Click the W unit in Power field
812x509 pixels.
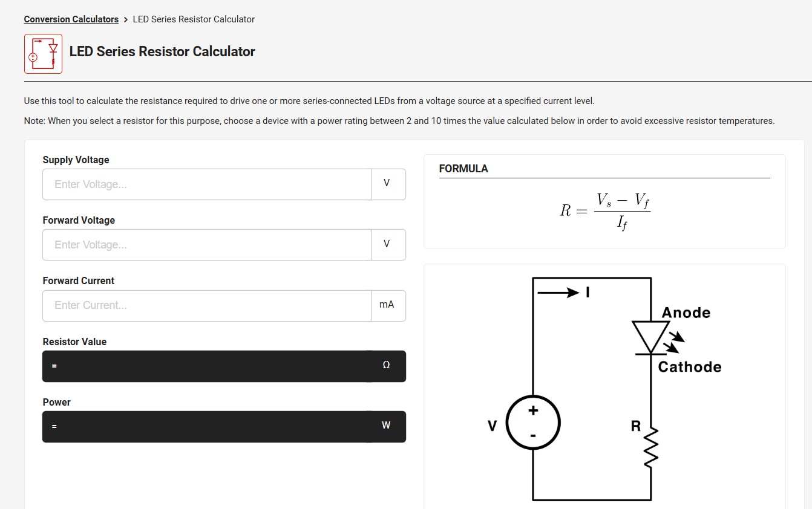[386, 426]
